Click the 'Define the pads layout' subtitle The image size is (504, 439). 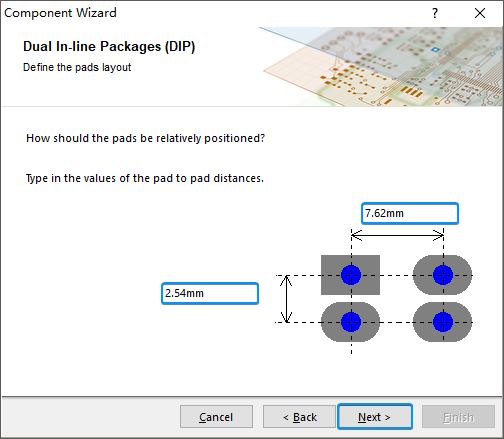[x=77, y=67]
